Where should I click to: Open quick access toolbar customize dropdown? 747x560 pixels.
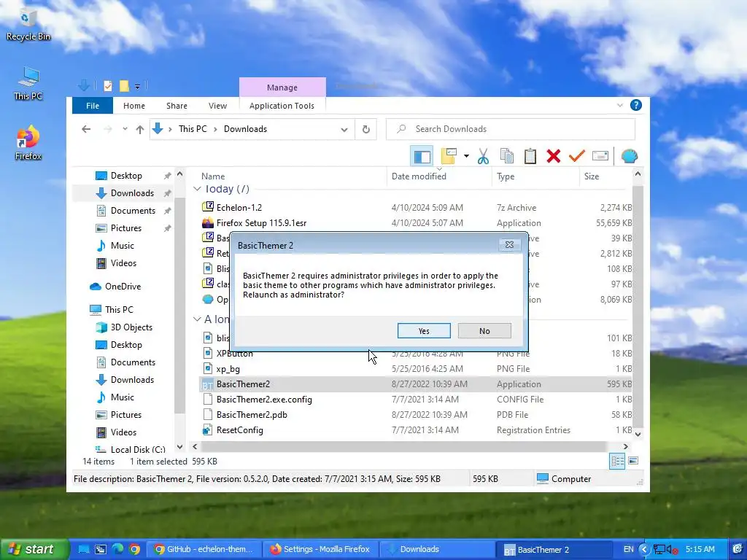137,87
